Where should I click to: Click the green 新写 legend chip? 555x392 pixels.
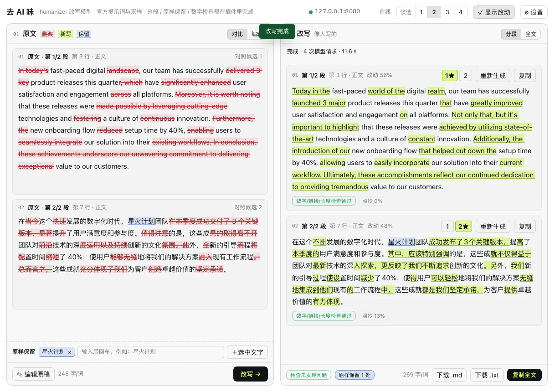pyautogui.click(x=66, y=34)
